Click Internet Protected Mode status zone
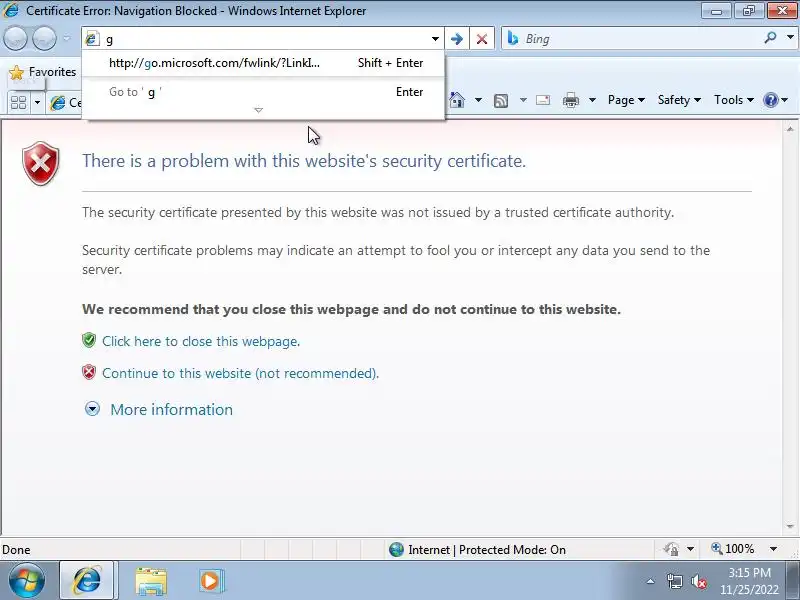800x600 pixels. coord(477,549)
